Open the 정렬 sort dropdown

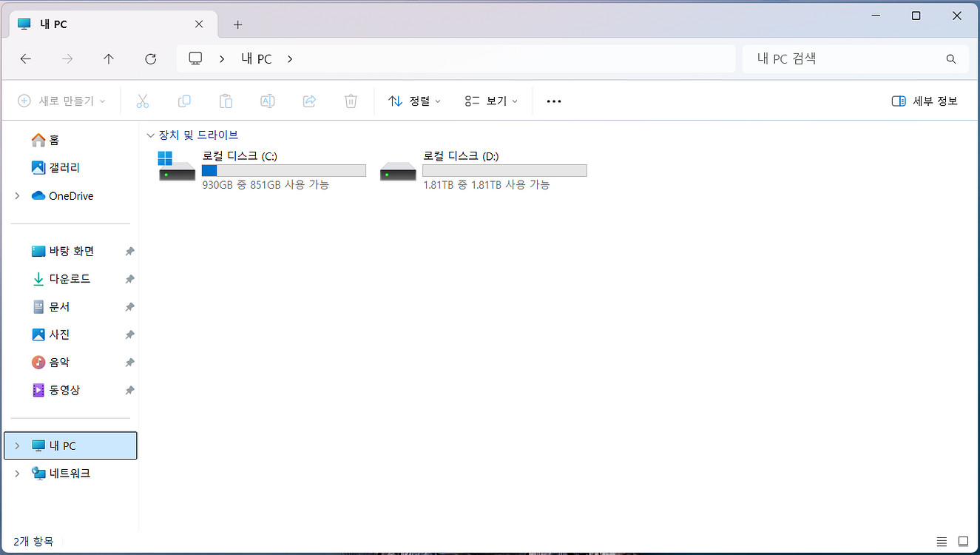tap(414, 101)
